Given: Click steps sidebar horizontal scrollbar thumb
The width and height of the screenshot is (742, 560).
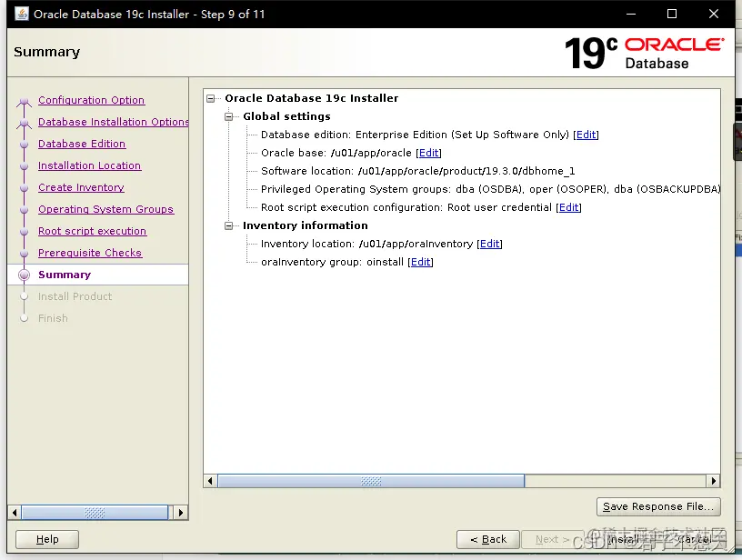Looking at the screenshot, I should click(x=95, y=513).
